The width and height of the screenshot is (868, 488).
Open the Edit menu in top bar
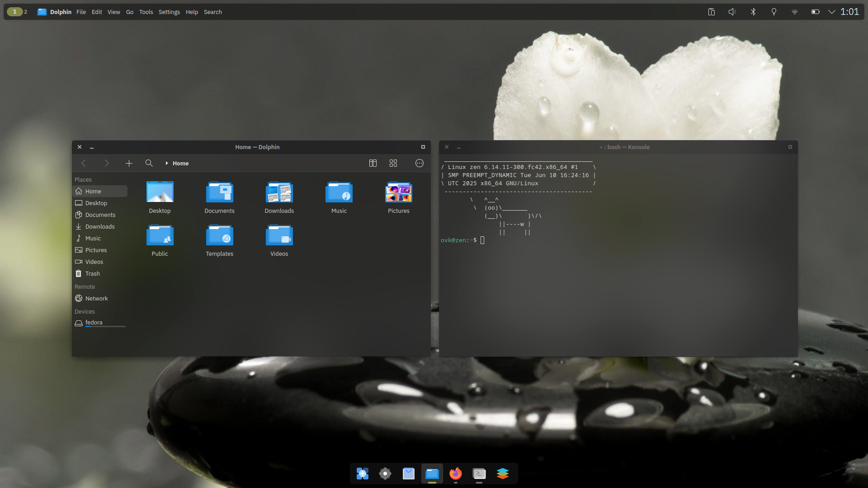[97, 12]
